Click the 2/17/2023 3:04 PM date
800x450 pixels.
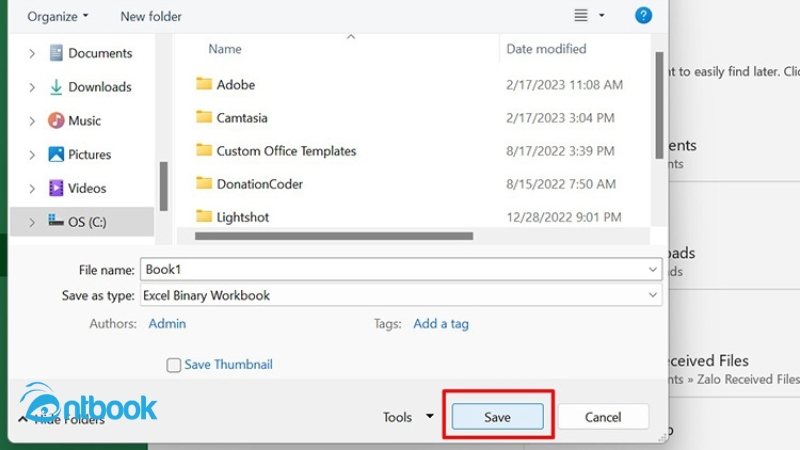coord(560,117)
